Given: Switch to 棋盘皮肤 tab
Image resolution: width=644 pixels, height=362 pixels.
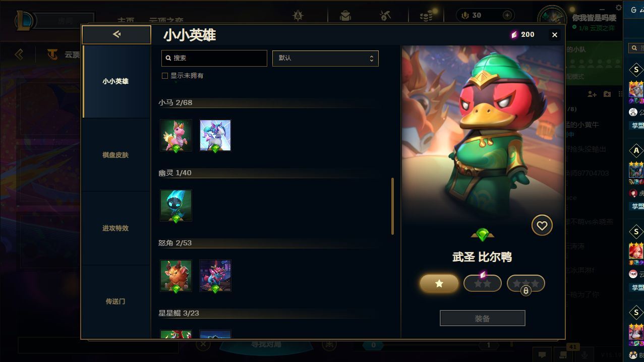Looking at the screenshot, I should pyautogui.click(x=116, y=155).
